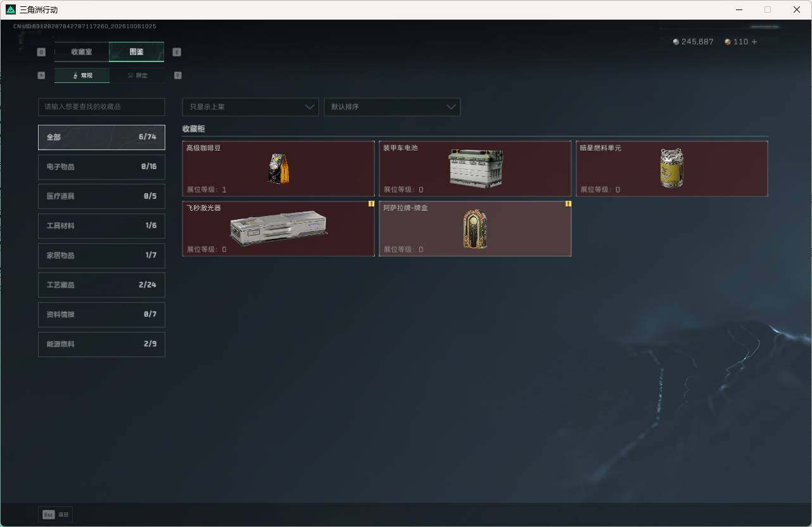Screen dimensions: 812x527
Task: Click the gold currency coin icon
Action: coord(728,42)
